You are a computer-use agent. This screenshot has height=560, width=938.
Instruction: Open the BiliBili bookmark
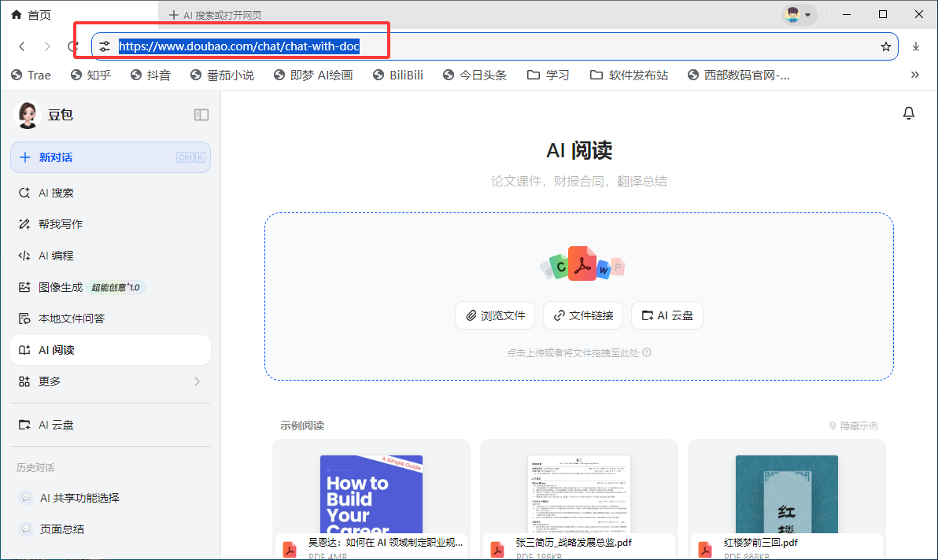[398, 76]
